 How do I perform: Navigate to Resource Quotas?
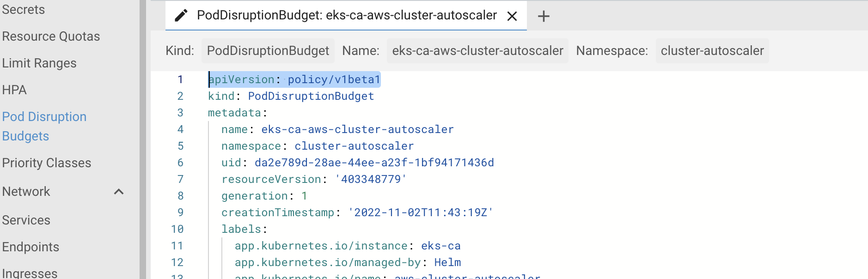51,36
